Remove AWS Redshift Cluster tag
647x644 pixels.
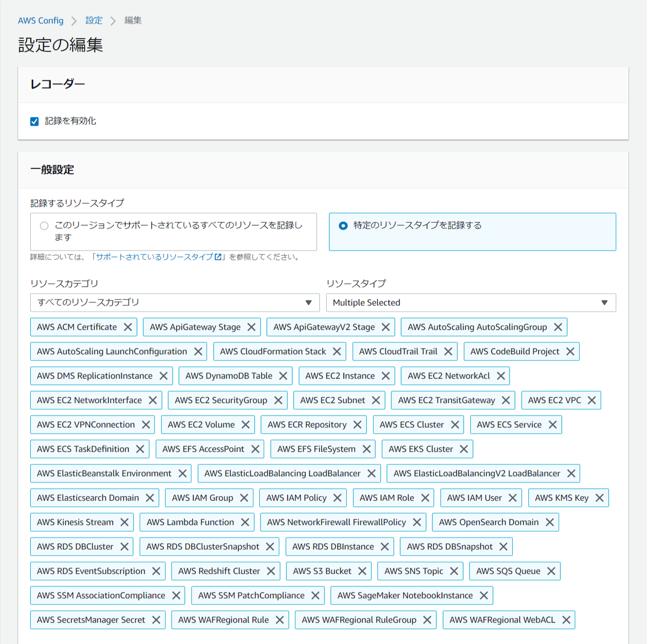click(271, 571)
